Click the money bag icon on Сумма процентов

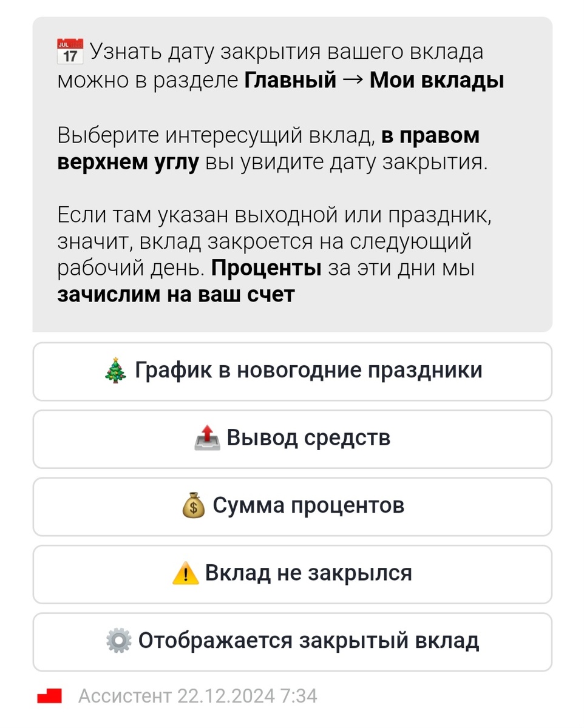194,506
